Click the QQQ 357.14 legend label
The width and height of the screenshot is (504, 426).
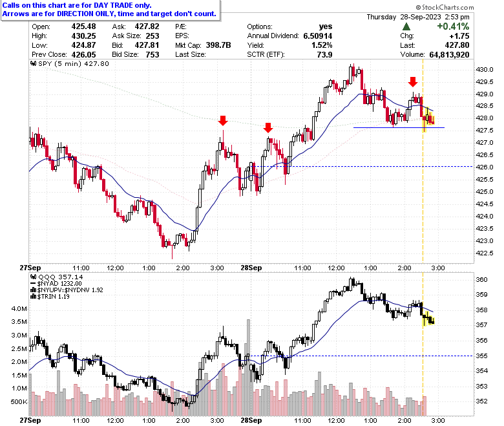(x=61, y=277)
